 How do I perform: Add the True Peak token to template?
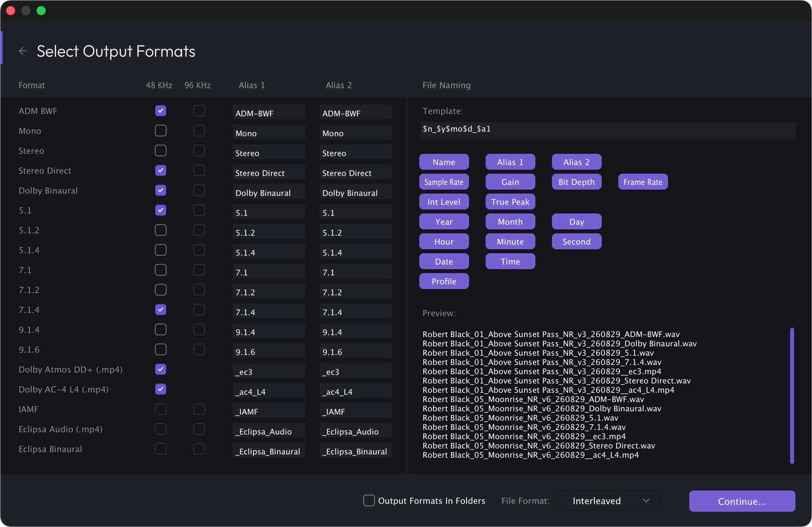click(x=510, y=202)
